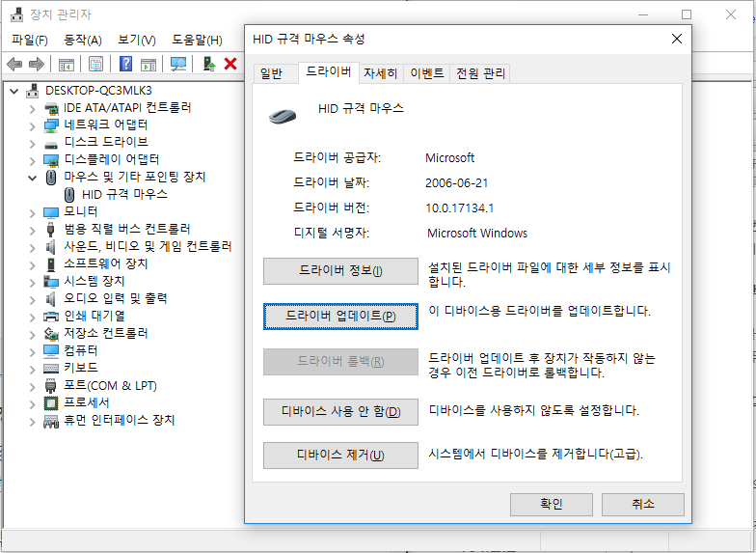The image size is (756, 553).
Task: Select the 드라이버 tab
Action: click(x=328, y=71)
